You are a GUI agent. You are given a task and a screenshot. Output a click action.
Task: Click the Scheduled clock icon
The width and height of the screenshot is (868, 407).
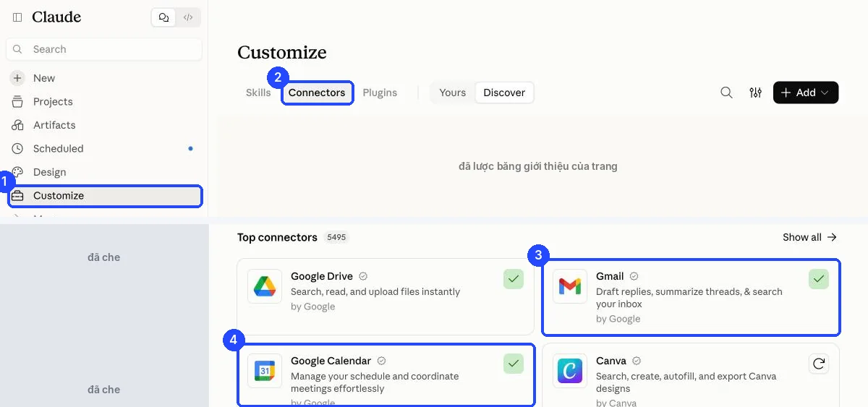18,148
